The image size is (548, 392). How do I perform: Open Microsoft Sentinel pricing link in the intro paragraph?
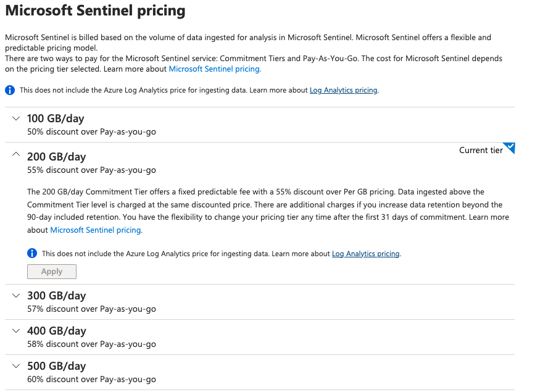coord(214,69)
